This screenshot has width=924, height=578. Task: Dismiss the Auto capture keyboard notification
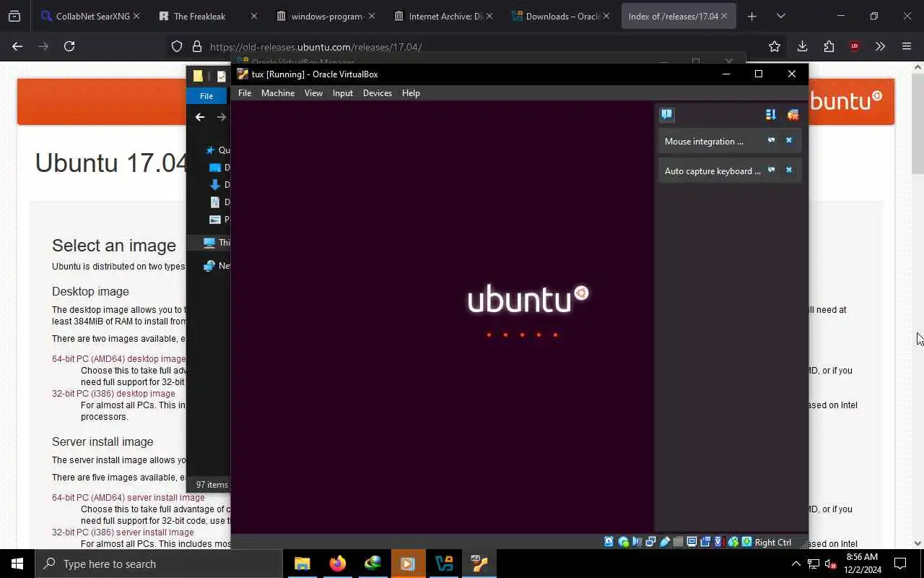tap(789, 171)
